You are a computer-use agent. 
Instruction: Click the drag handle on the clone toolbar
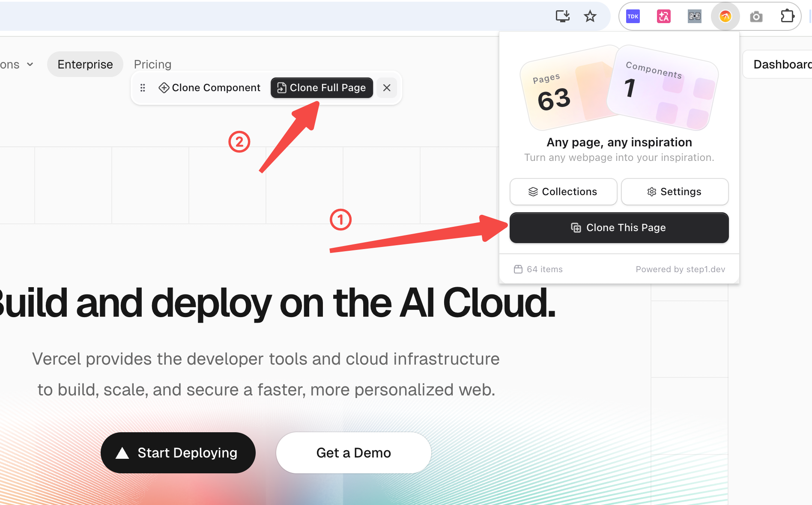(143, 88)
